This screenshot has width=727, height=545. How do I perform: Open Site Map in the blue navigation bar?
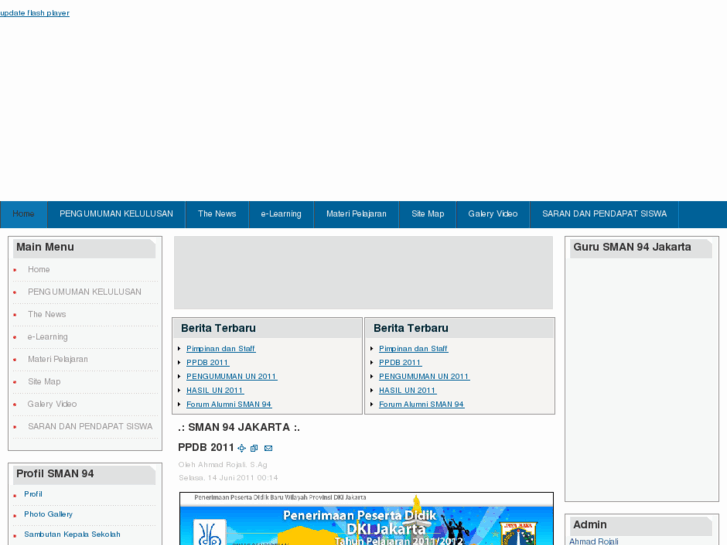click(427, 214)
